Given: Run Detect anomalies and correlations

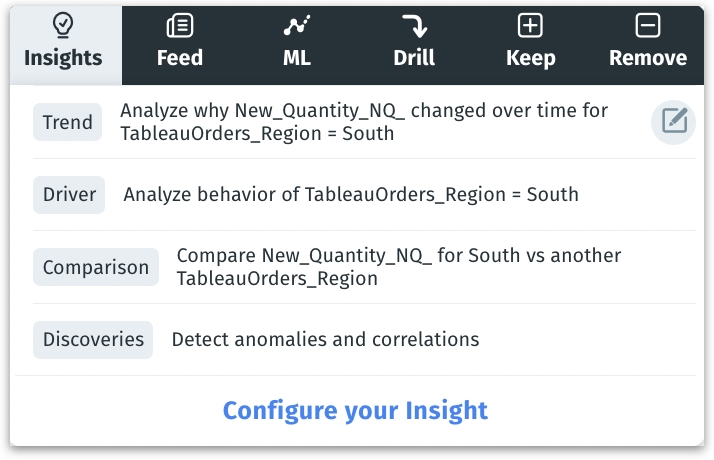Looking at the screenshot, I should (325, 339).
